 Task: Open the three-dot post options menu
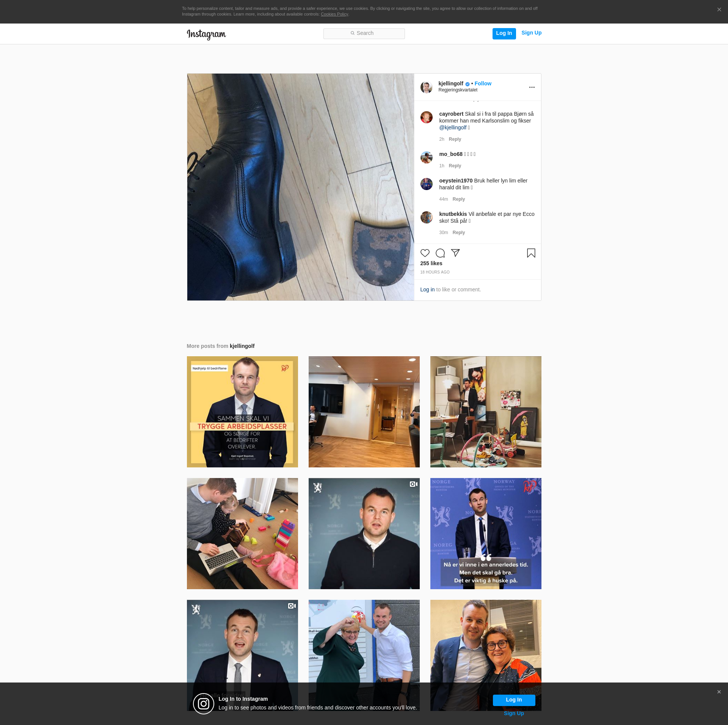pos(532,87)
